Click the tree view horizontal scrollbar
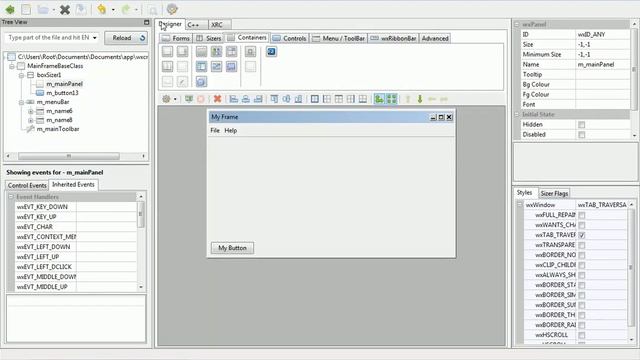640x360 pixels. click(69, 156)
